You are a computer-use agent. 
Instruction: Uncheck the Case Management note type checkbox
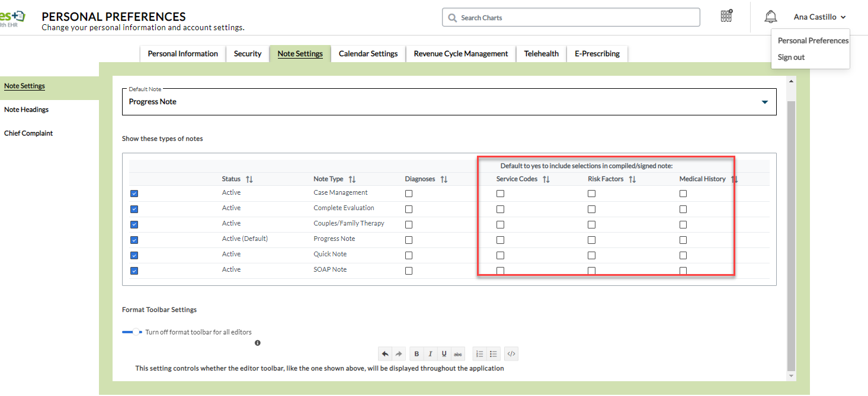[x=134, y=194]
